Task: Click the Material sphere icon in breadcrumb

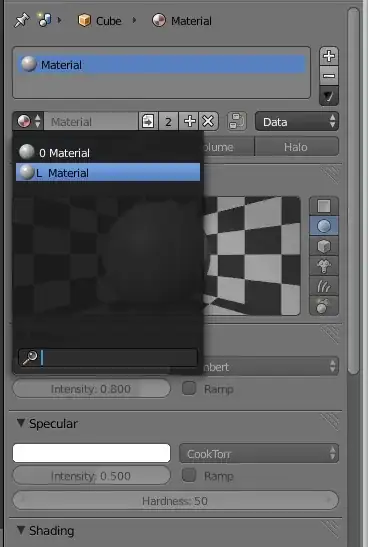Action: click(159, 21)
